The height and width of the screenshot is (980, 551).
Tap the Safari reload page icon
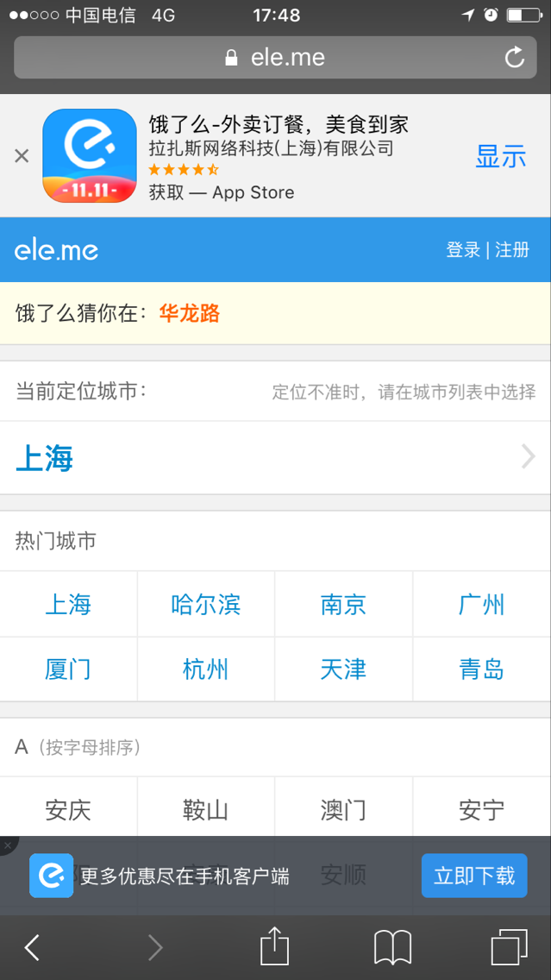514,58
